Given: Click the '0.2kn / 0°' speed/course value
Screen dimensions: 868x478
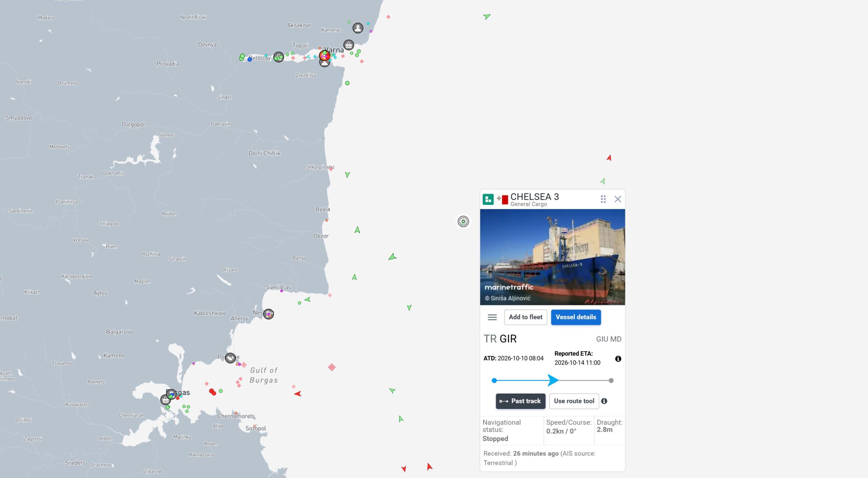Looking at the screenshot, I should point(561,431).
